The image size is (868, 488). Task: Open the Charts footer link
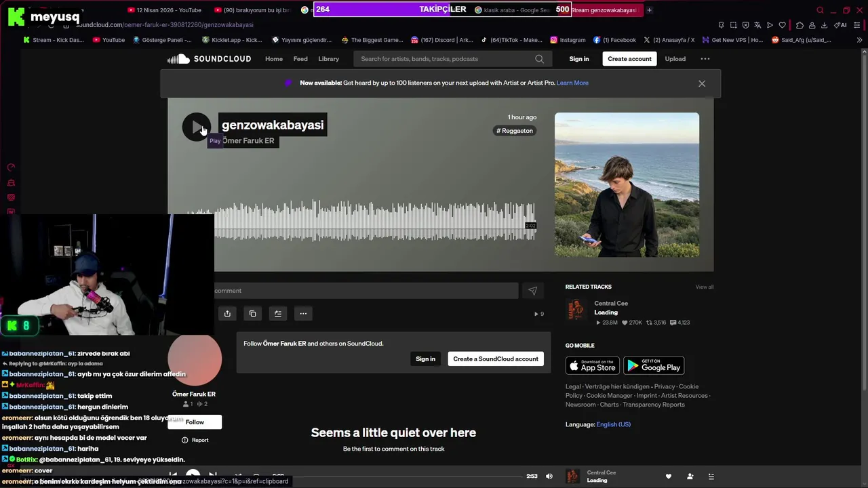coord(609,405)
